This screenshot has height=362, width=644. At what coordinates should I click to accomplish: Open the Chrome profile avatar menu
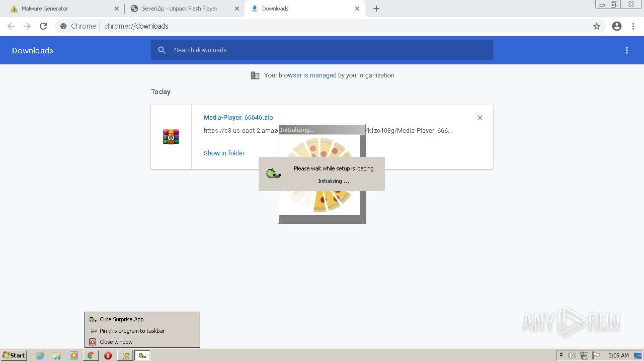coord(617,26)
